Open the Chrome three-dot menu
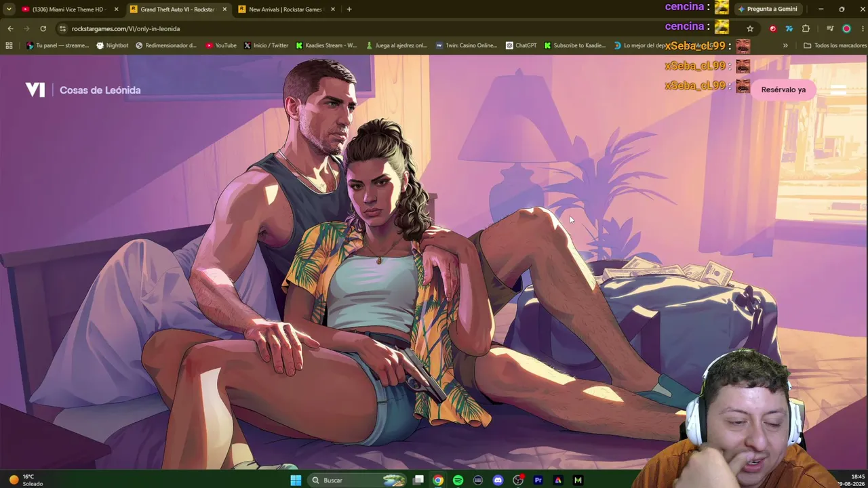 pos(863,28)
